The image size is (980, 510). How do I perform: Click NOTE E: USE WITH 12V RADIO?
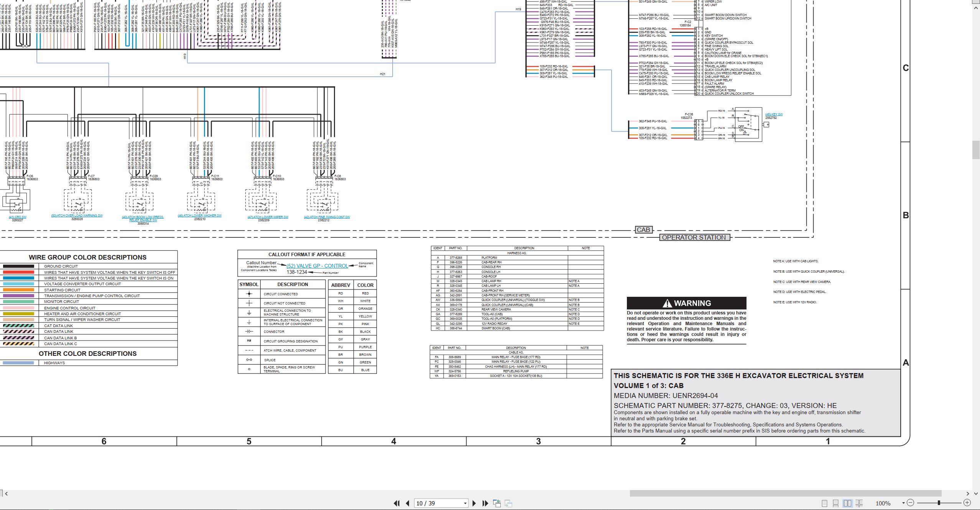click(x=795, y=302)
